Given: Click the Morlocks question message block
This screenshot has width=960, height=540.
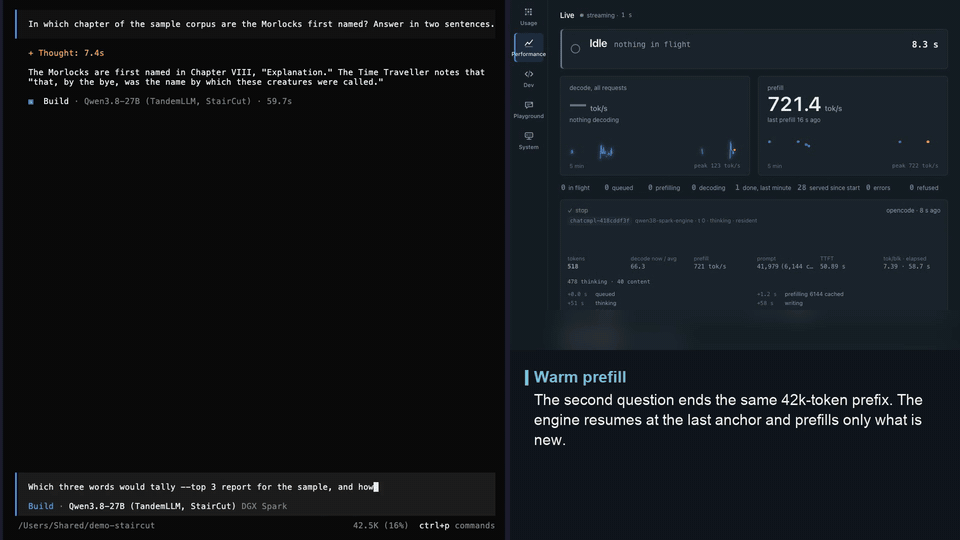Looking at the screenshot, I should point(255,24).
